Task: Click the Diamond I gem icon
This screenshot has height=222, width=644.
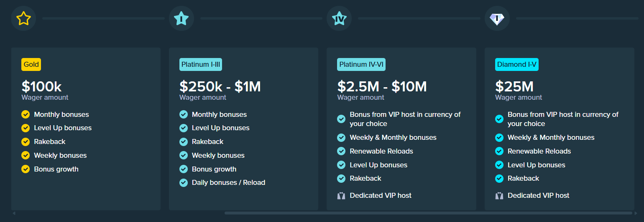Action: 497,18
